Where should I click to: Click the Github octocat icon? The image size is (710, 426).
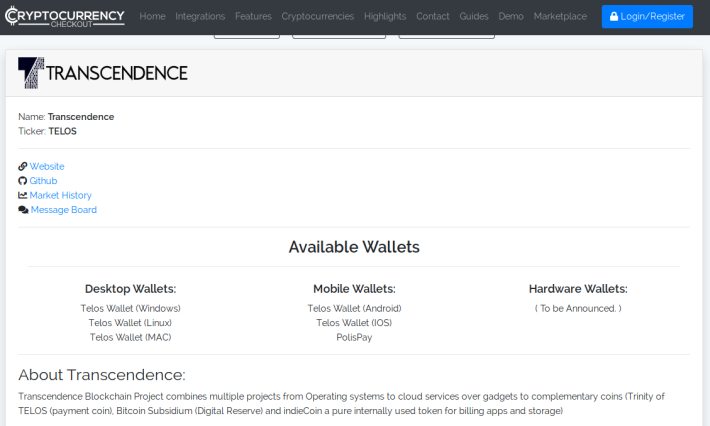point(23,181)
